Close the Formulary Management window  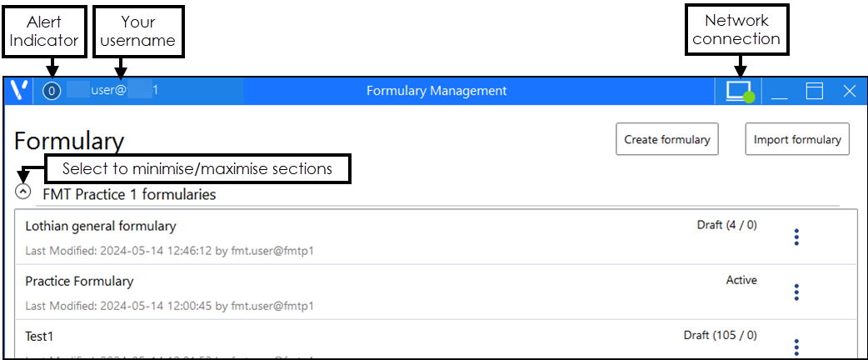point(849,92)
